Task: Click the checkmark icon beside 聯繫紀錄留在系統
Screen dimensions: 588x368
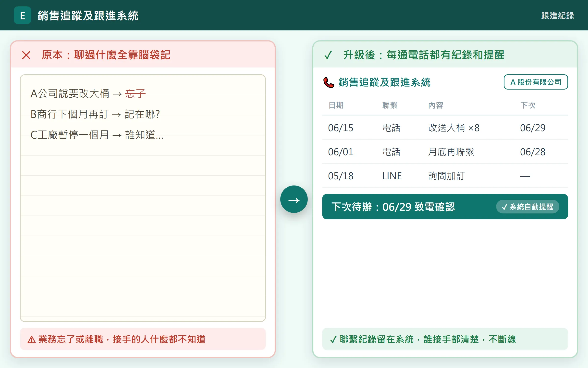Action: coord(333,339)
